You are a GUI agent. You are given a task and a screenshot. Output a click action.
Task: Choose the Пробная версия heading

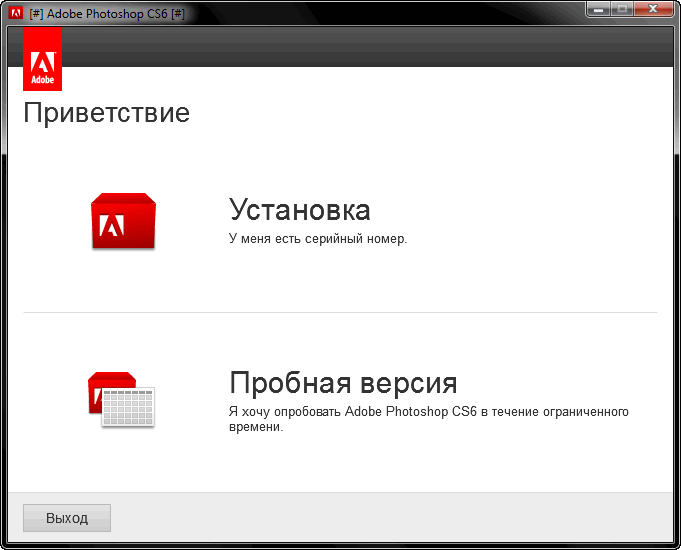pyautogui.click(x=343, y=383)
